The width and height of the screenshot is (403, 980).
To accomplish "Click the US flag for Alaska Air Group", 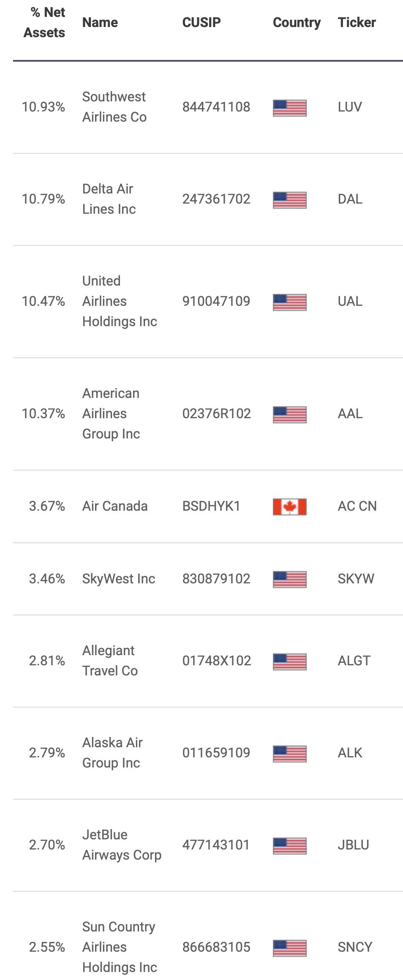I will pyautogui.click(x=289, y=754).
